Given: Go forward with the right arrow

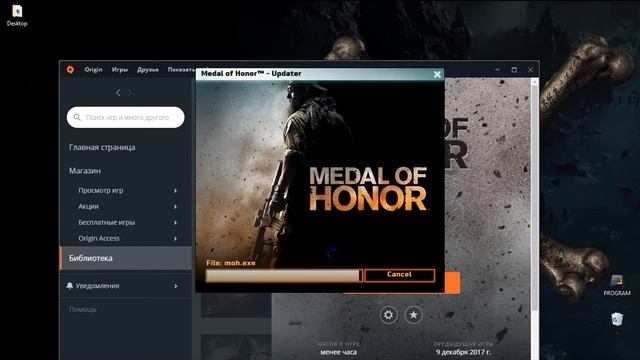Looking at the screenshot, I should coord(130,93).
